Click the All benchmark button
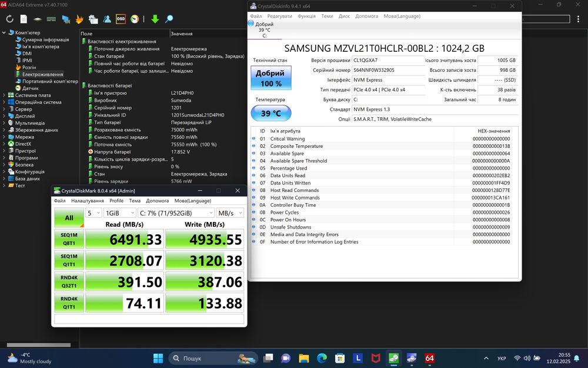Image resolution: width=588 pixels, height=368 pixels. click(x=69, y=218)
